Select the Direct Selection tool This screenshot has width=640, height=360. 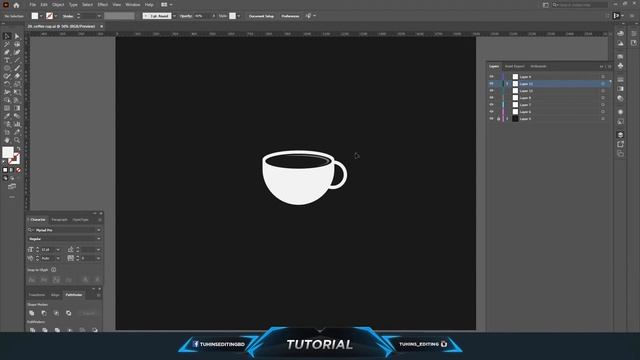tap(17, 36)
